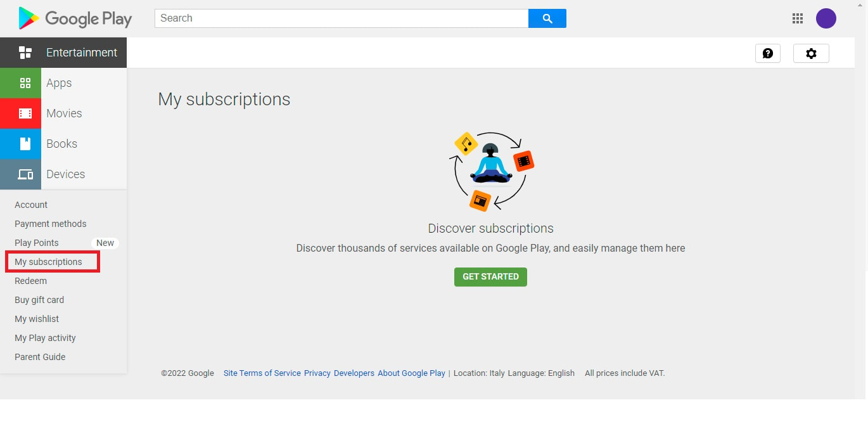Click the Google Play logo

pyautogui.click(x=74, y=18)
